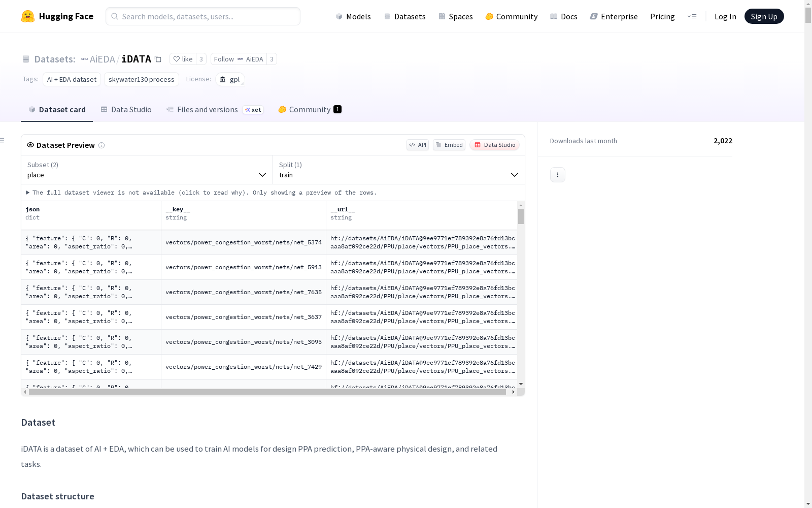Click the AI + EDA dataset tag
This screenshot has height=508, width=812.
(x=72, y=79)
